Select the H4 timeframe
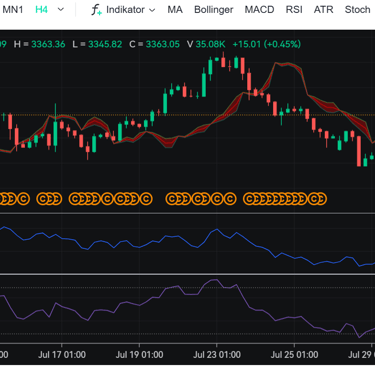Image resolution: width=375 pixels, height=366 pixels. [x=41, y=10]
